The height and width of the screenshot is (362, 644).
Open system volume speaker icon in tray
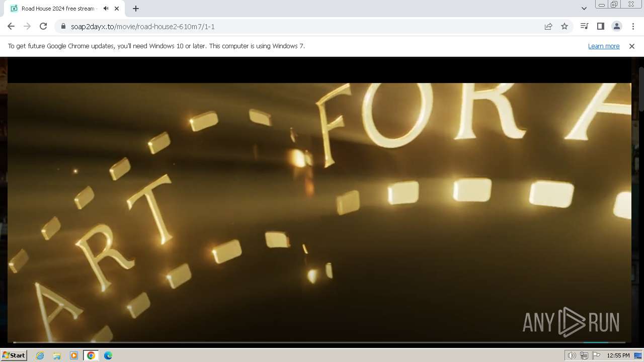click(x=572, y=355)
